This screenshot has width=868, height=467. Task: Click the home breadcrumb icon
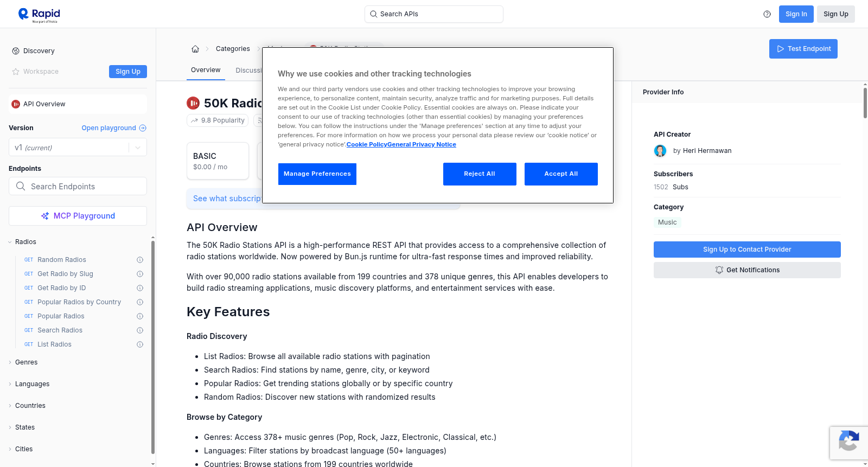click(195, 49)
